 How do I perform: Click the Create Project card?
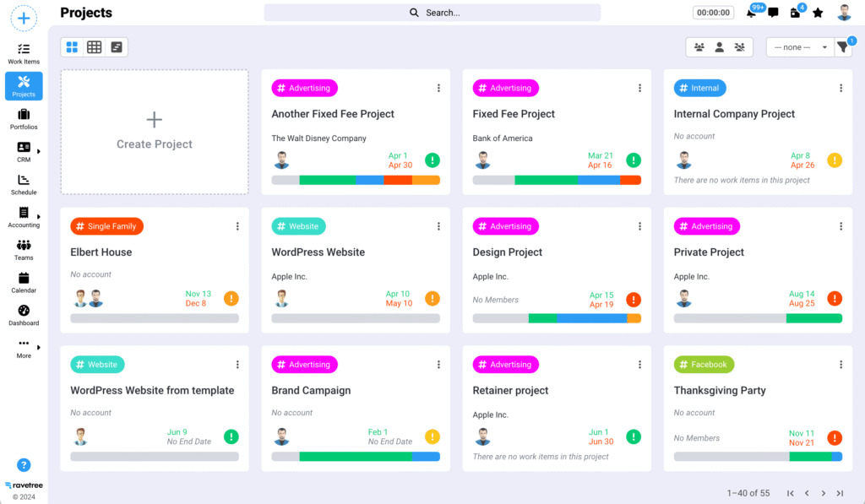click(155, 132)
